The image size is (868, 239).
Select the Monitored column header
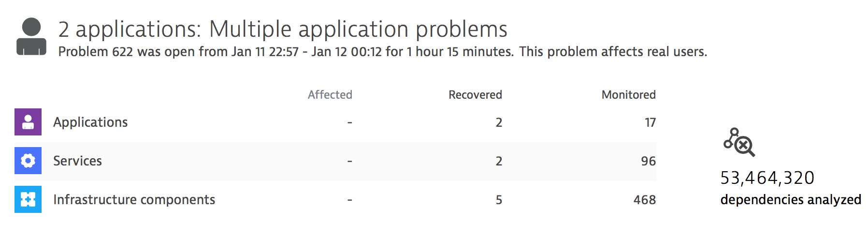click(629, 95)
